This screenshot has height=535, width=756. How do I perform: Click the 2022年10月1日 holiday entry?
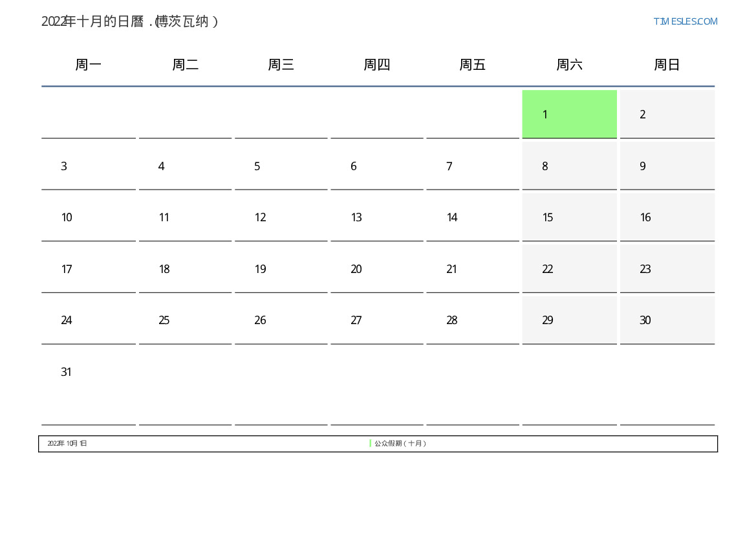pos(67,444)
